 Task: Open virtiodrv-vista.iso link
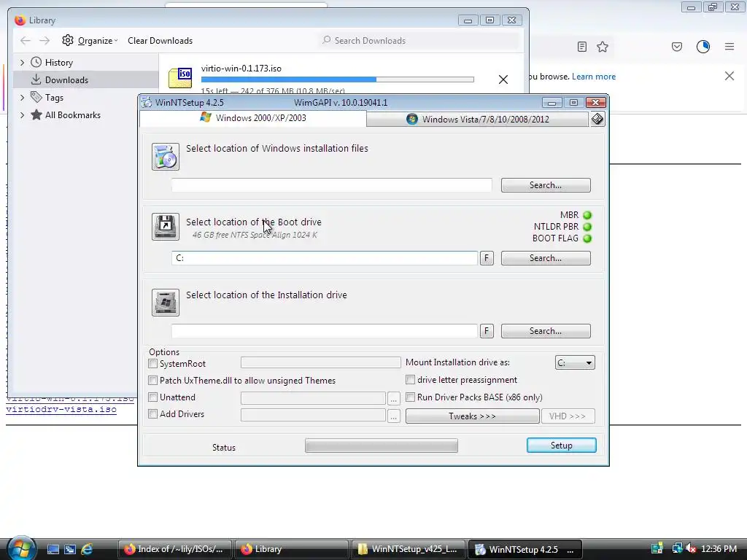61,410
